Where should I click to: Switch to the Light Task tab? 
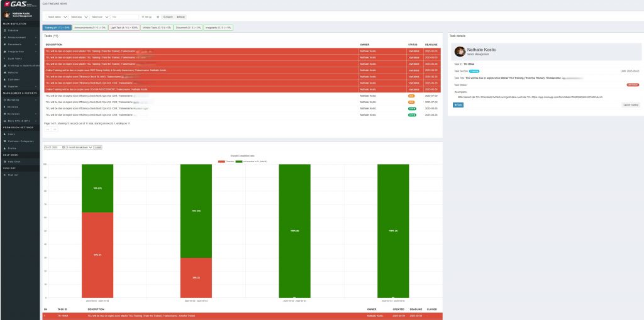click(124, 28)
